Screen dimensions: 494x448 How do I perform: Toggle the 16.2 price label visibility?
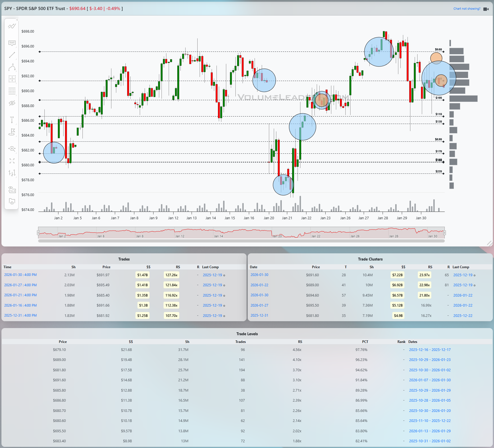click(x=12, y=190)
